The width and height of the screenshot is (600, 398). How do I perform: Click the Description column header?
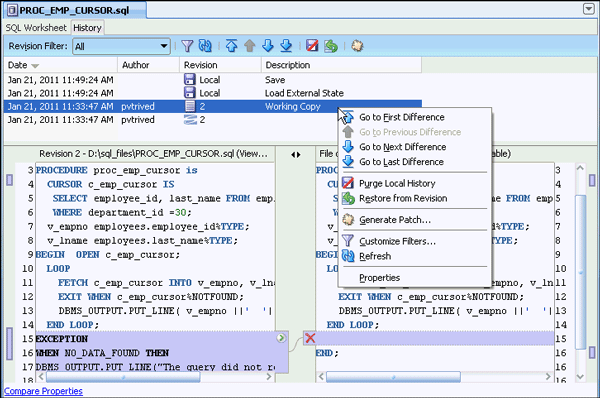point(341,65)
